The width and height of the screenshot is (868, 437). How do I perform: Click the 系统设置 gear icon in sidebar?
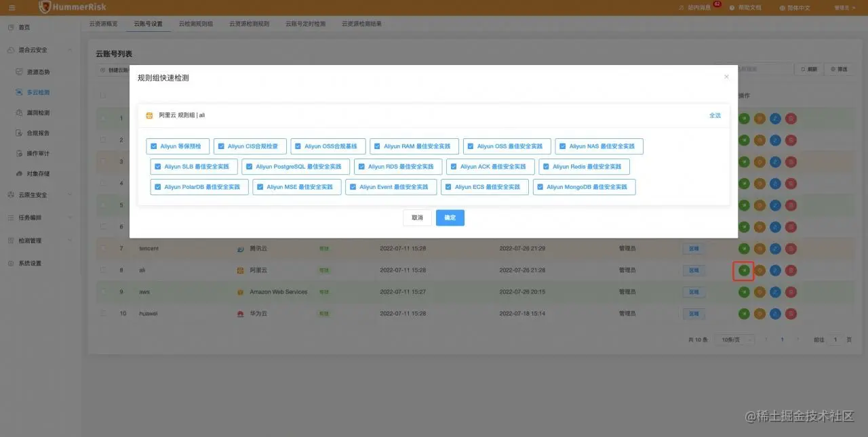pos(11,263)
